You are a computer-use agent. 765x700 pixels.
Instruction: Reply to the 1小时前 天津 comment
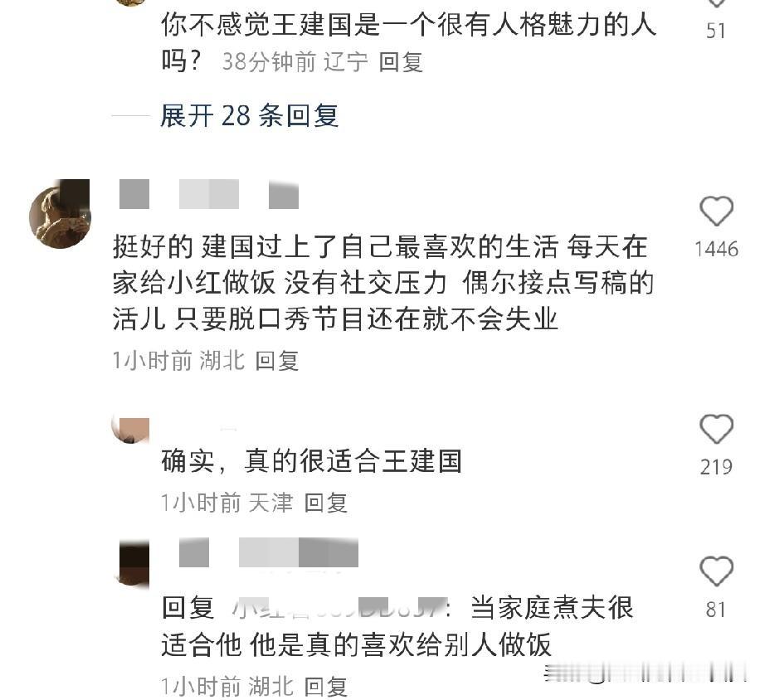pos(325,503)
